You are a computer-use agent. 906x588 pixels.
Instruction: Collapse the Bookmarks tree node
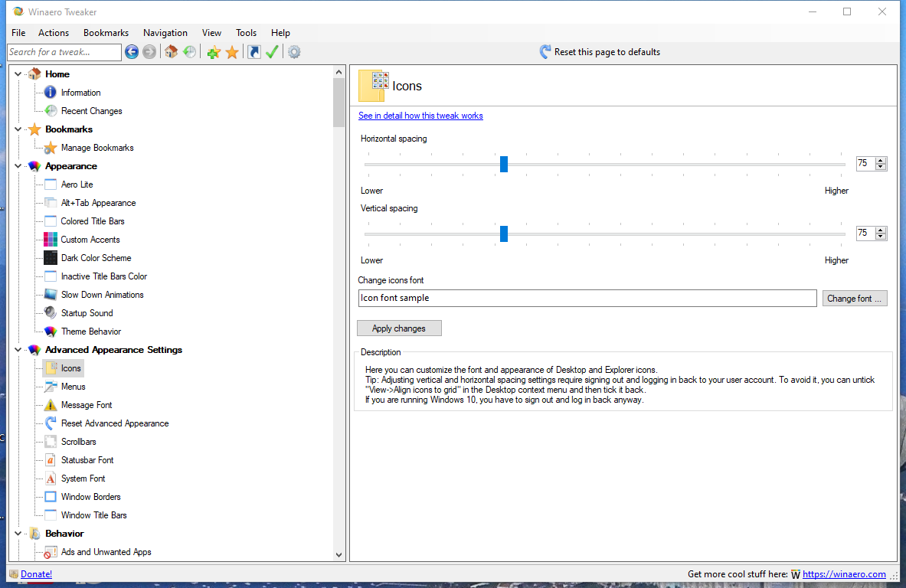[18, 129]
